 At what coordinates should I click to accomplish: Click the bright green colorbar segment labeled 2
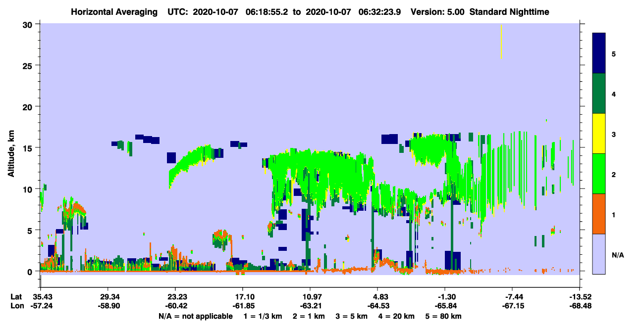point(599,174)
